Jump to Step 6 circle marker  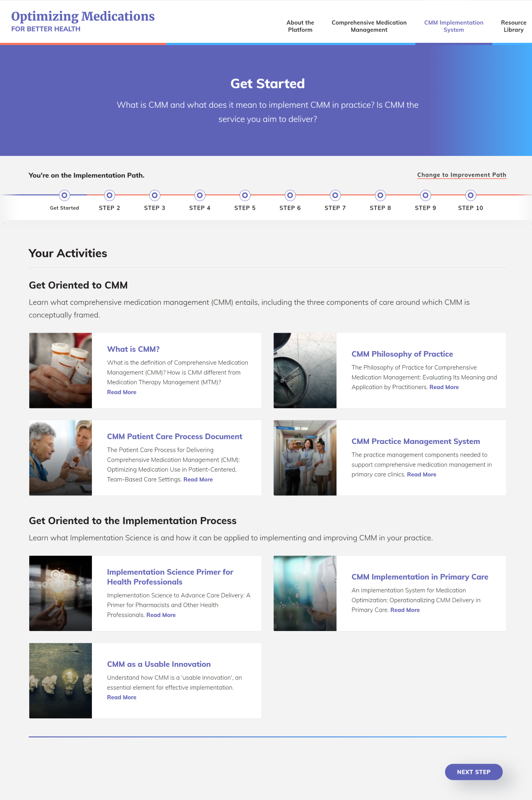pos(290,195)
